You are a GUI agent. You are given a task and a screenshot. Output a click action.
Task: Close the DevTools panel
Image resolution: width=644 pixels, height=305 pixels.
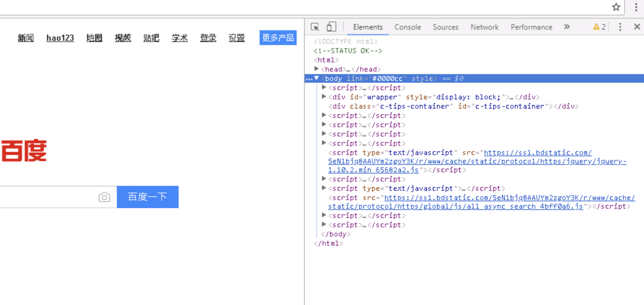637,27
